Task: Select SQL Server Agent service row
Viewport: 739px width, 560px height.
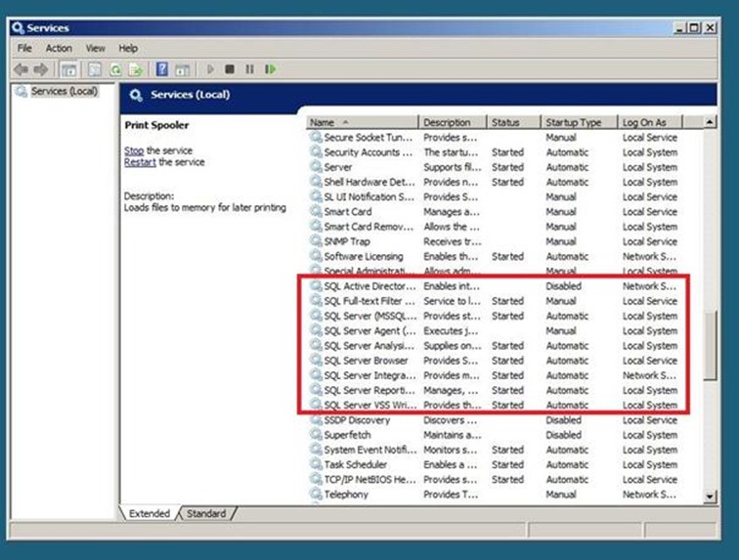Action: tap(494, 331)
